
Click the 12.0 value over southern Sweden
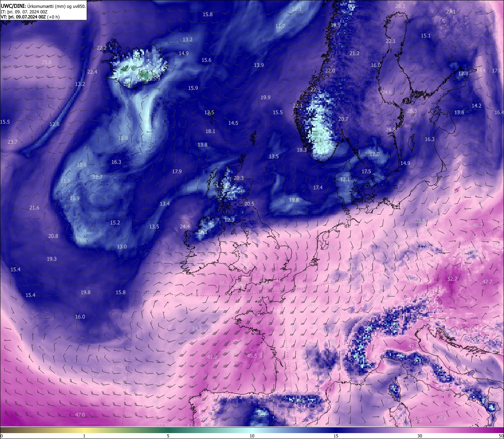point(374,154)
